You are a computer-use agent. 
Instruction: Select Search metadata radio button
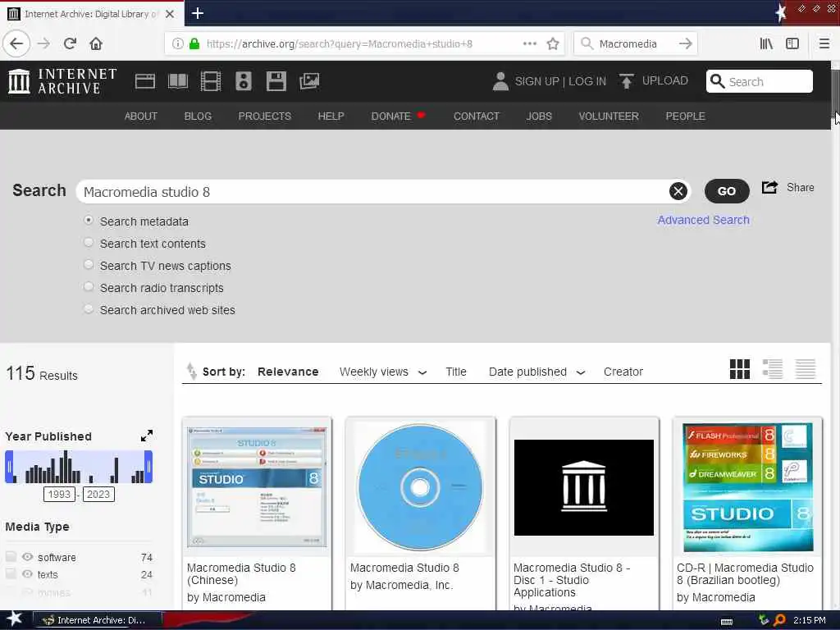[89, 220]
